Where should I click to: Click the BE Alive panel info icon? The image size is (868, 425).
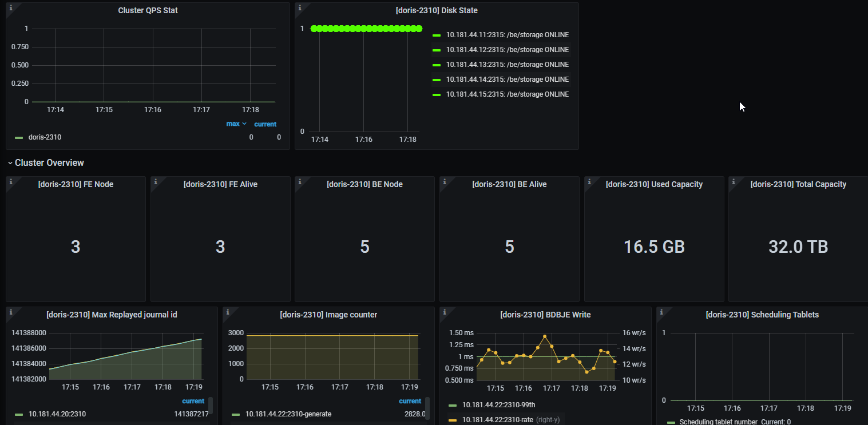tap(445, 181)
